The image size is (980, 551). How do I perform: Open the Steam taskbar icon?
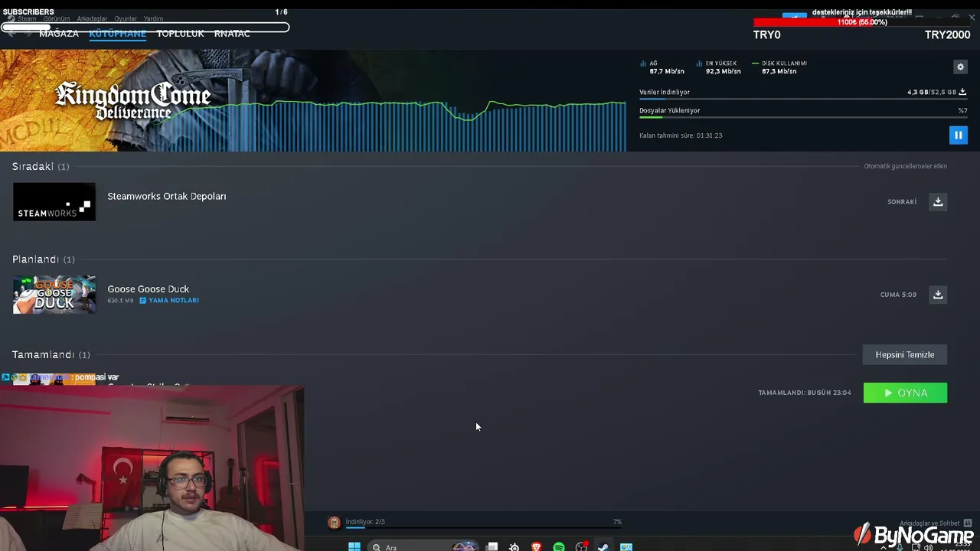[x=603, y=546]
